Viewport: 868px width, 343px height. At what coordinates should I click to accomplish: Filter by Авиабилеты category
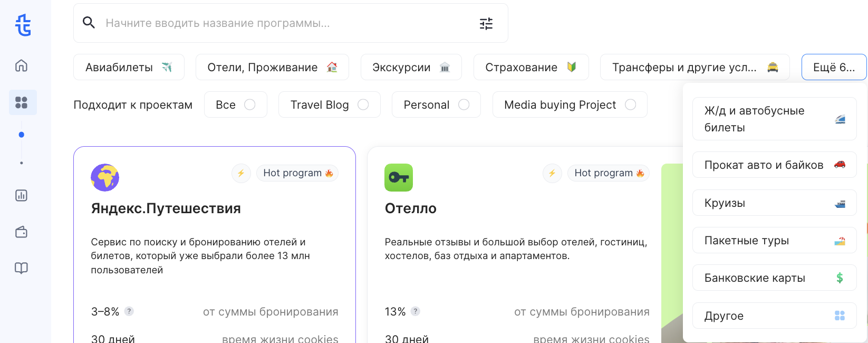coord(129,67)
